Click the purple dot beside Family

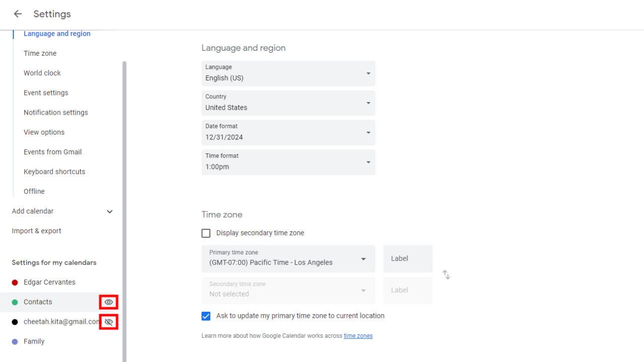tap(15, 341)
